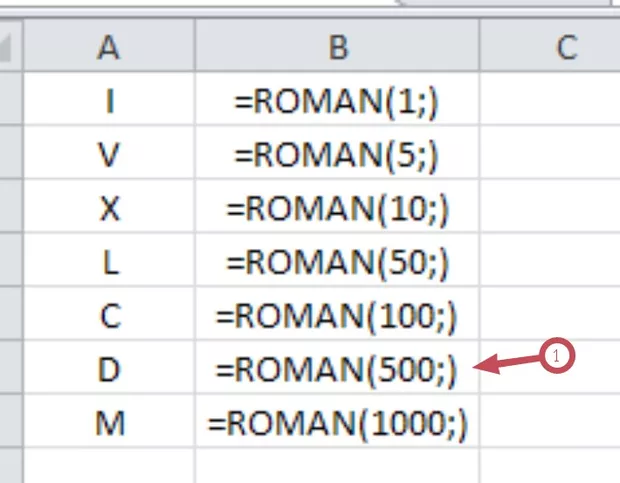Select cell containing Roman numeral M

coord(109,423)
